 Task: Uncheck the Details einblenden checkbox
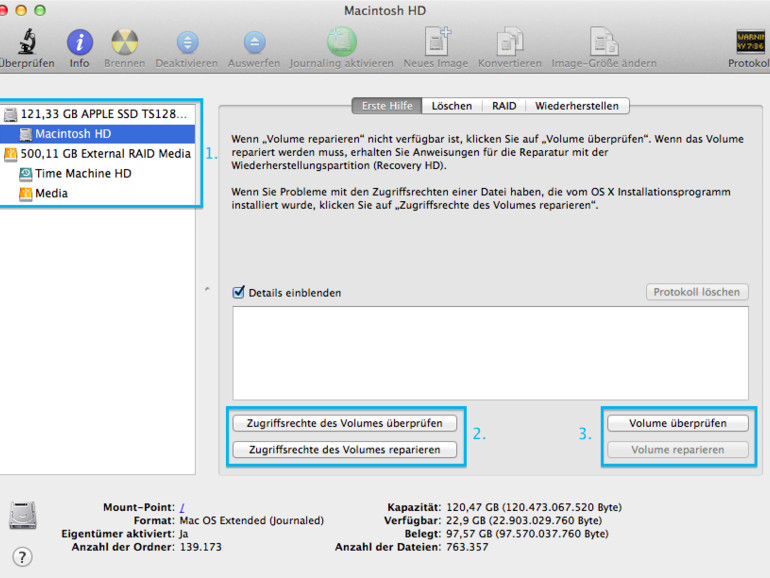[239, 292]
